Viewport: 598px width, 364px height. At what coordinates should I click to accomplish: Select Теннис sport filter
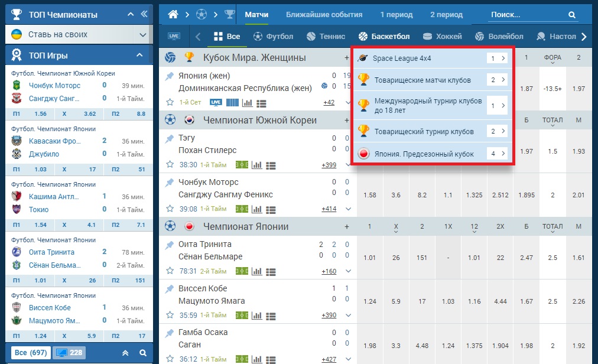point(326,36)
